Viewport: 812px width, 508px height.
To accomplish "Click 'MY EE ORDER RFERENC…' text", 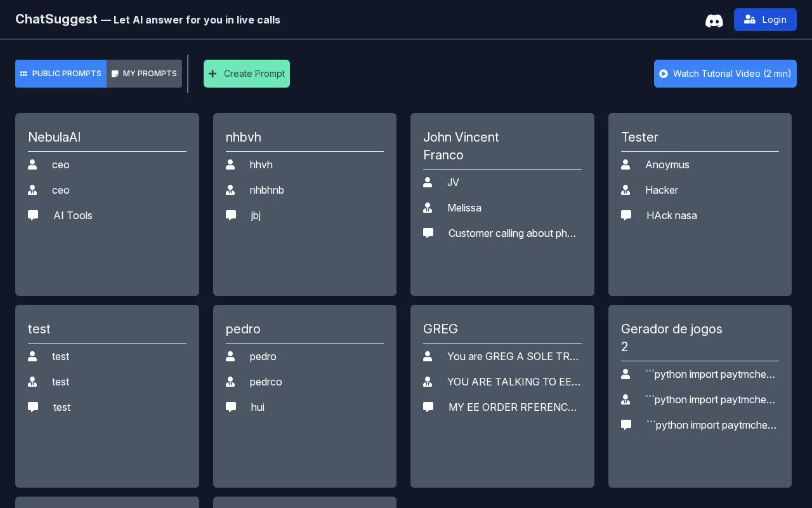I will pos(513,407).
